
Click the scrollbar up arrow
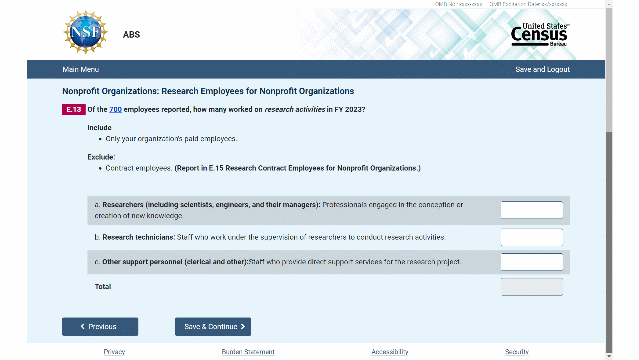[x=609, y=3]
